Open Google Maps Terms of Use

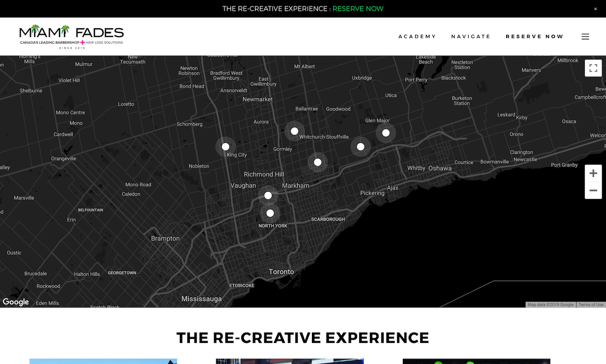pyautogui.click(x=591, y=305)
